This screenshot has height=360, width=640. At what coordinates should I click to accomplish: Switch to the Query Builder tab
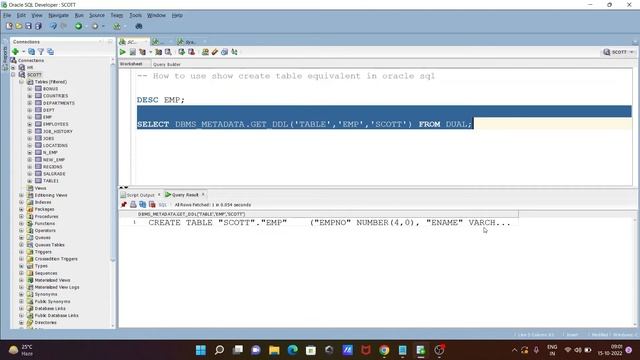(167, 64)
